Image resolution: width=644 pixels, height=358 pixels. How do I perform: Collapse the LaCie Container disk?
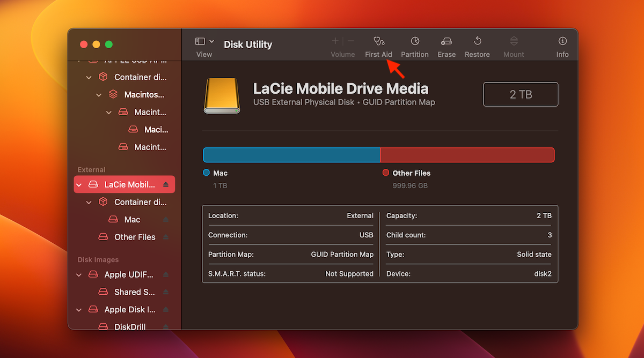point(89,202)
